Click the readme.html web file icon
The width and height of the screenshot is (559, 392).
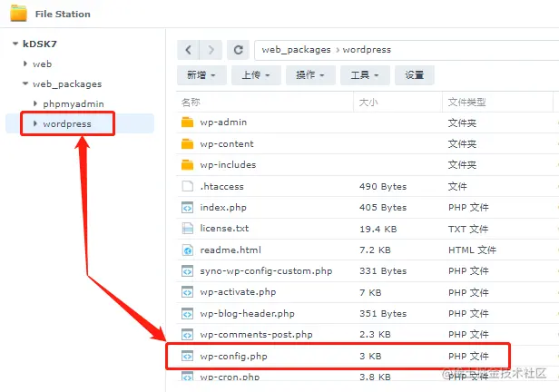point(187,250)
